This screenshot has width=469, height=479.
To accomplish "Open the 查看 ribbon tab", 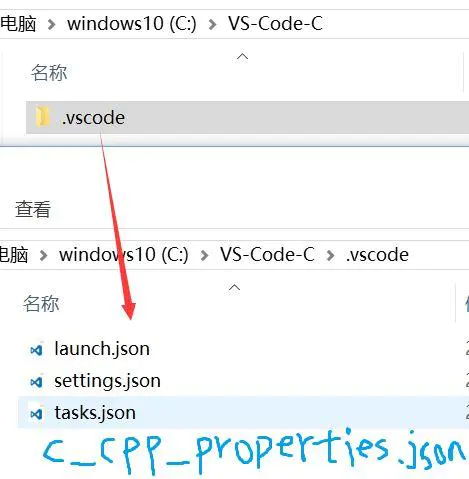I will tap(33, 209).
